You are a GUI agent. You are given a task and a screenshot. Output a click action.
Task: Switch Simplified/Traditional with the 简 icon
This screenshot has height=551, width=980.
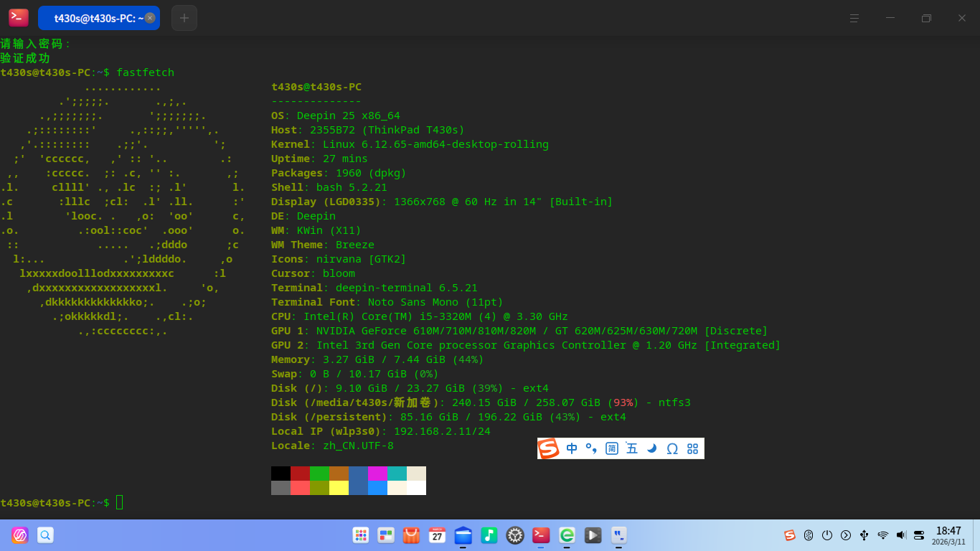[611, 448]
